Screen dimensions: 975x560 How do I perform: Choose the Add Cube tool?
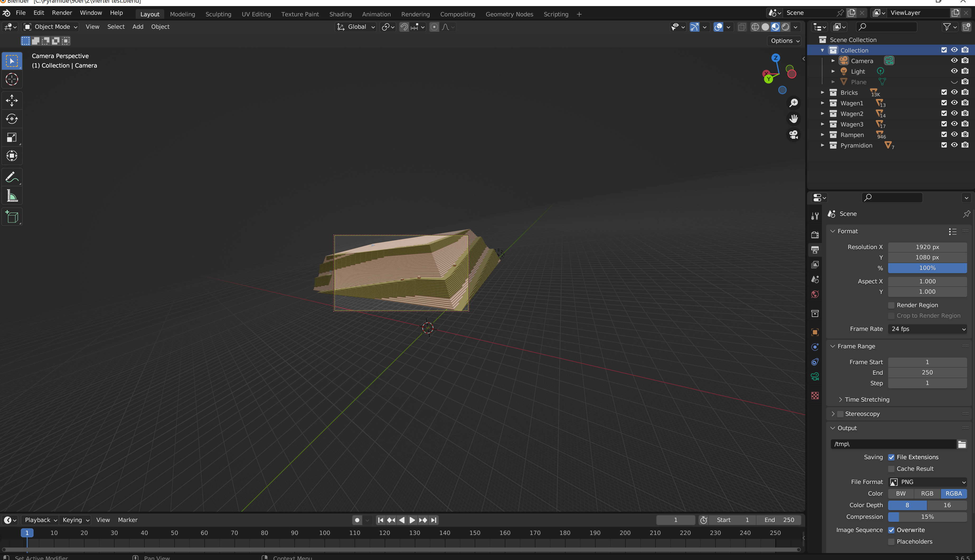coord(12,217)
